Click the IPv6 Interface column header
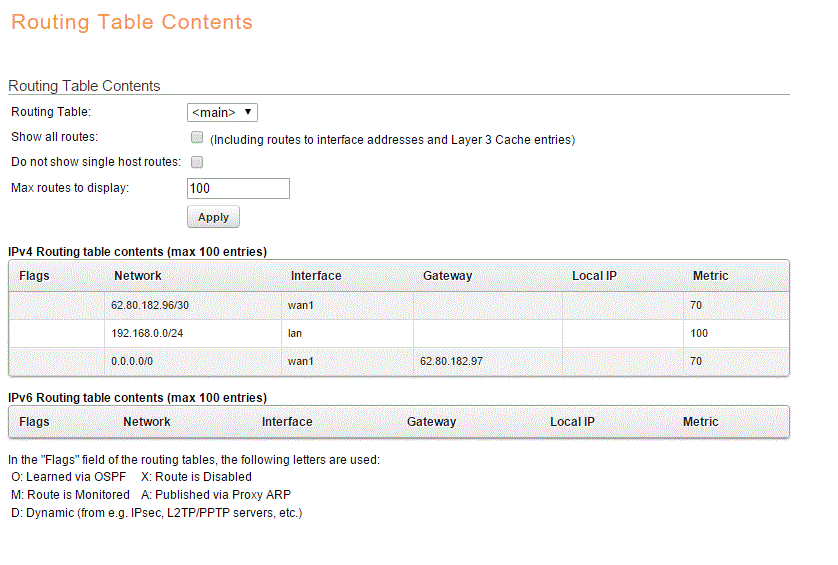838x565 pixels. click(287, 422)
